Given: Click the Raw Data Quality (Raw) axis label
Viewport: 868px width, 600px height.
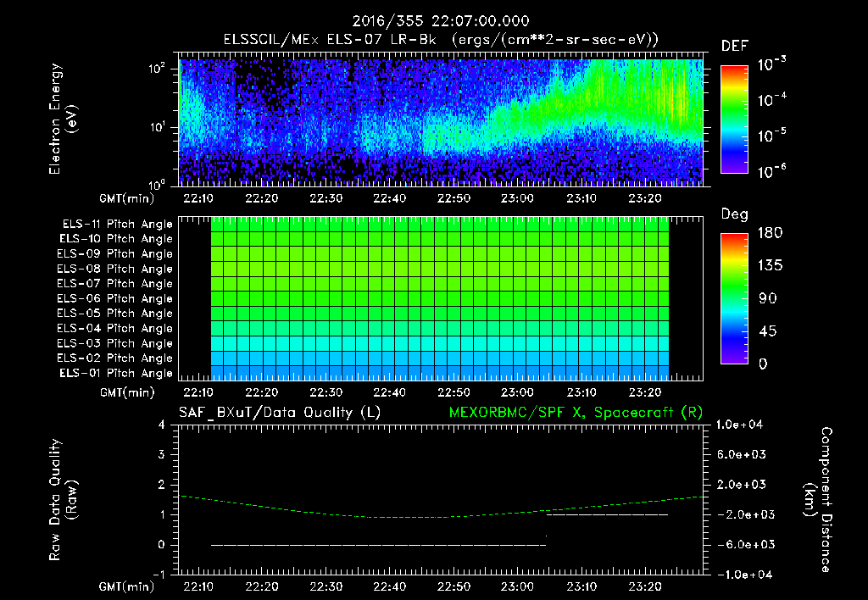Looking at the screenshot, I should [x=63, y=500].
